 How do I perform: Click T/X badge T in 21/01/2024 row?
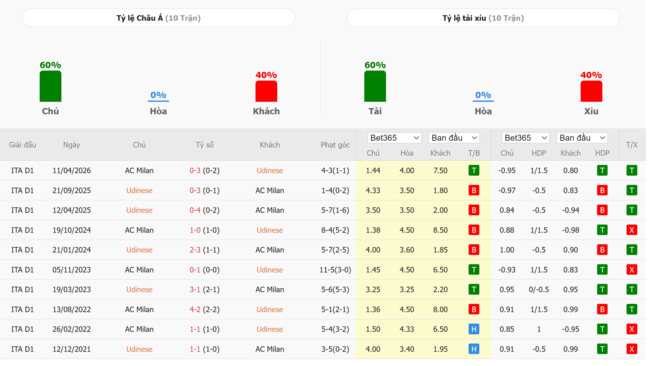[632, 250]
